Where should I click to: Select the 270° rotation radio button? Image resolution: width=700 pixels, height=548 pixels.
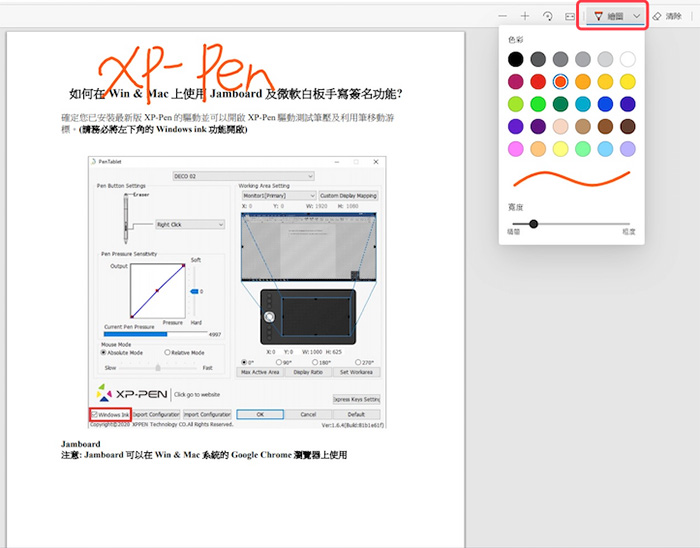358,362
